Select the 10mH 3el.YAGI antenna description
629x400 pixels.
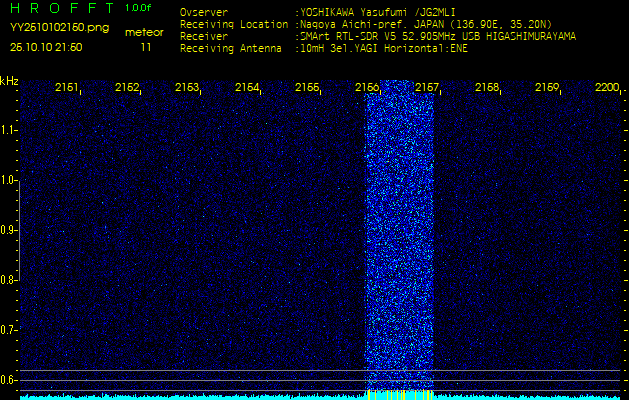383,49
